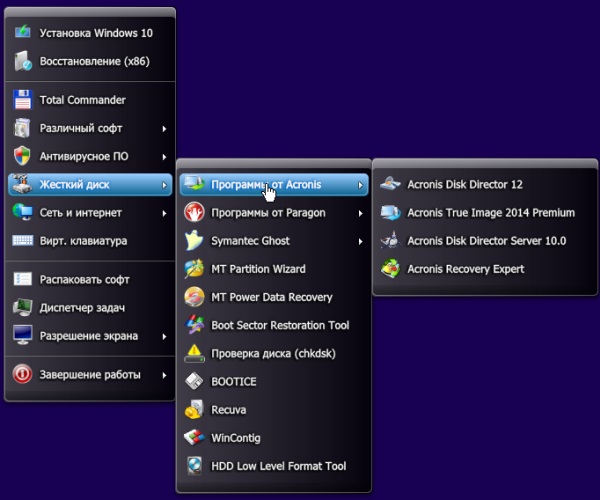
Task: Click the HDD Low Level Format Tool icon
Action: coord(194,466)
